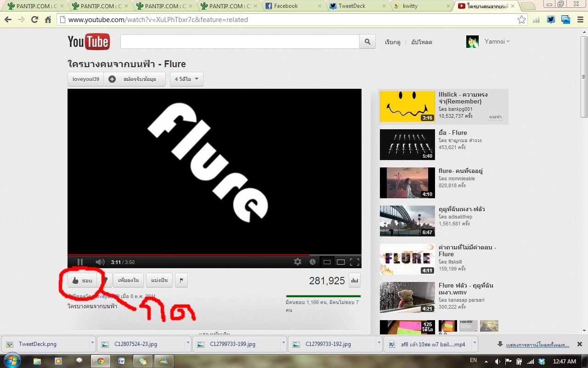
Task: Open ฤดูที่ฉันเหงา-ฟลัว video thumbnail
Action: [x=407, y=221]
